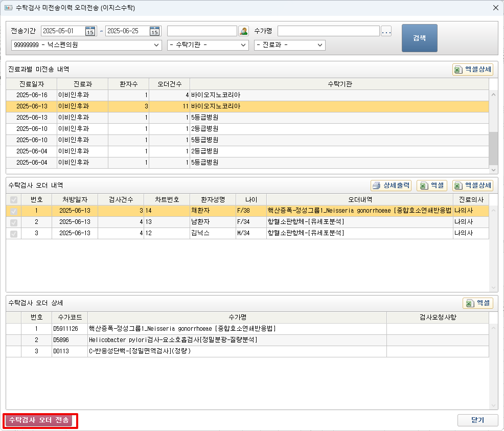Click 상세출력 printer button
The height and width of the screenshot is (431, 504).
click(x=391, y=186)
